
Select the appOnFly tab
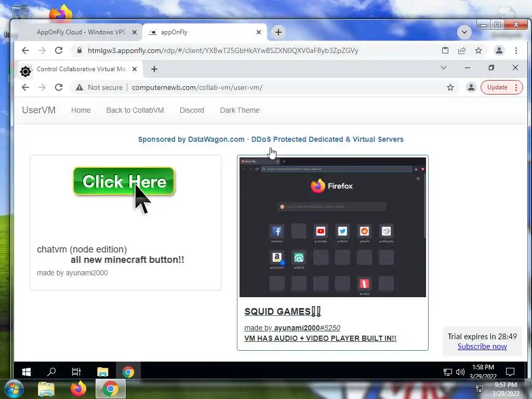pyautogui.click(x=204, y=32)
